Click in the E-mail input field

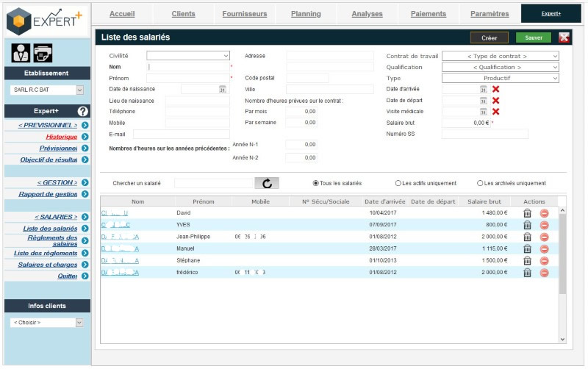point(182,135)
